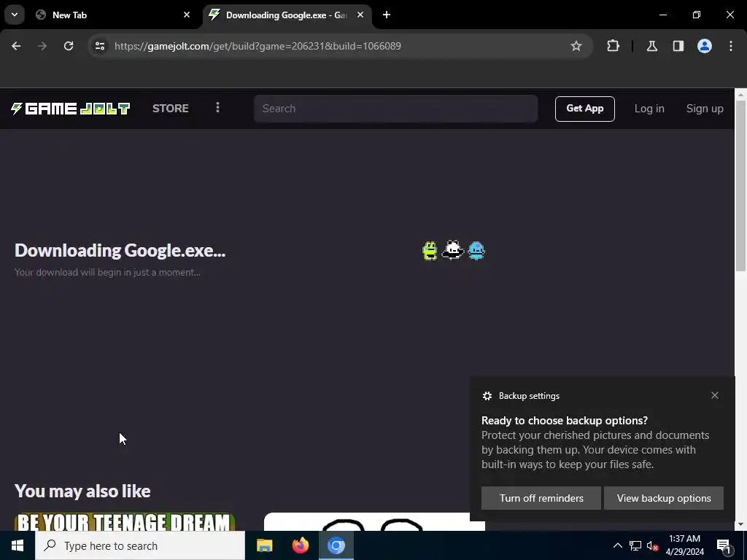747x560 pixels.
Task: Open the Windows Start menu
Action: click(18, 545)
